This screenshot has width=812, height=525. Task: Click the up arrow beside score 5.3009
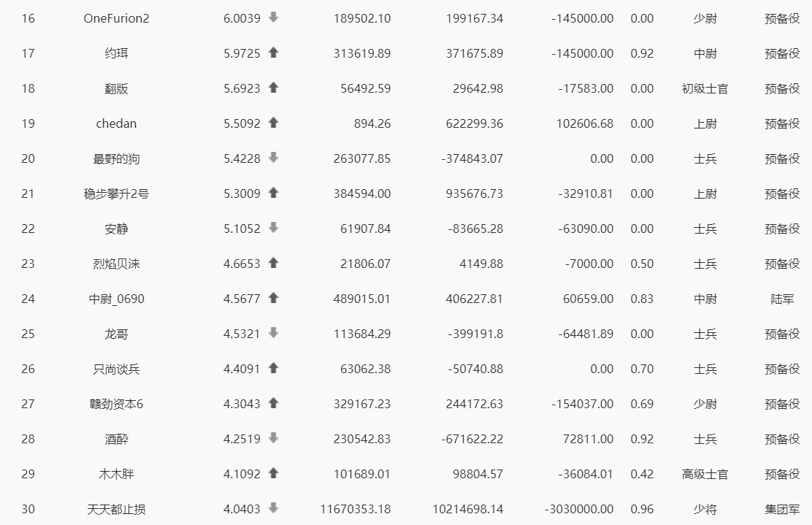[273, 193]
